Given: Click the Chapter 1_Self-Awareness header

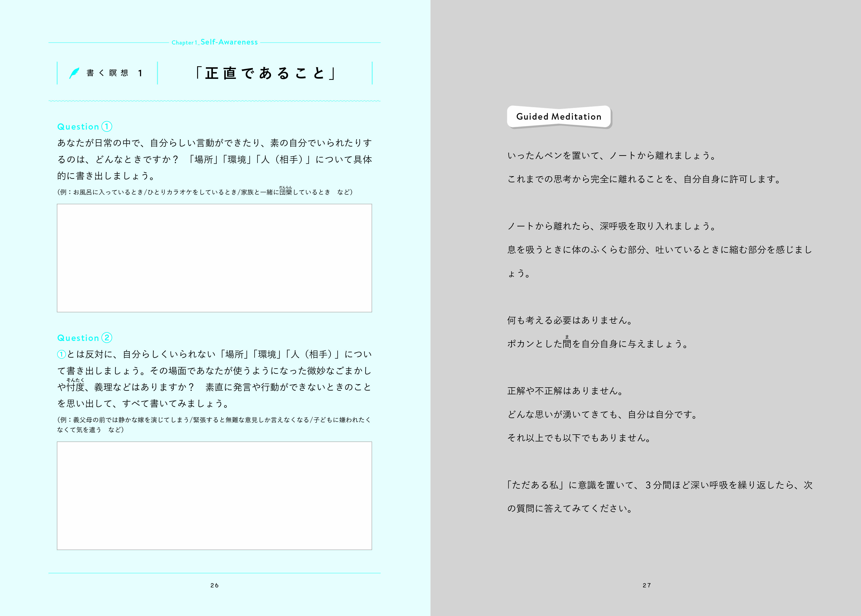Looking at the screenshot, I should [215, 42].
